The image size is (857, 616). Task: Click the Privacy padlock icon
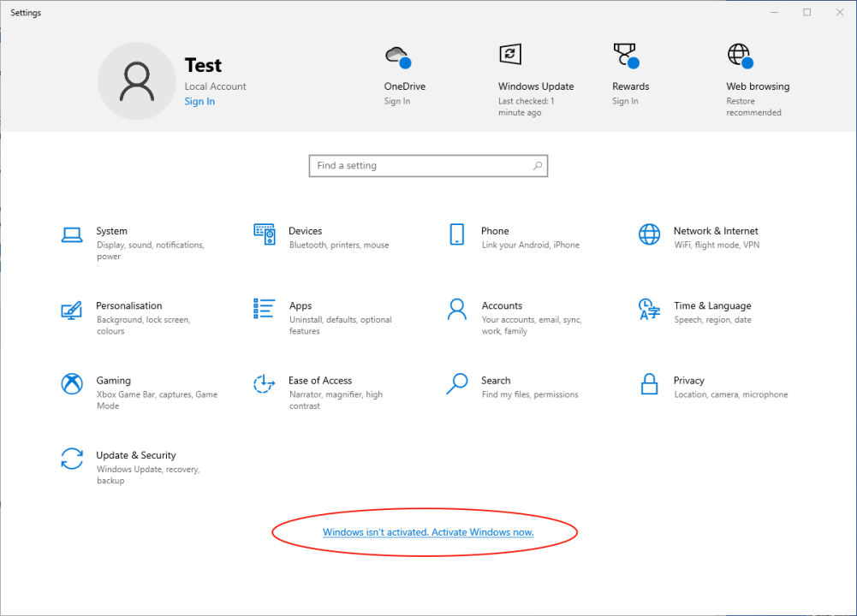tap(650, 384)
